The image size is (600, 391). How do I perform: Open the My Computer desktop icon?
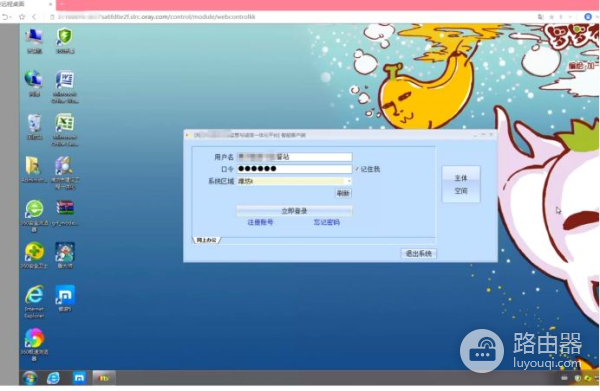pyautogui.click(x=34, y=40)
